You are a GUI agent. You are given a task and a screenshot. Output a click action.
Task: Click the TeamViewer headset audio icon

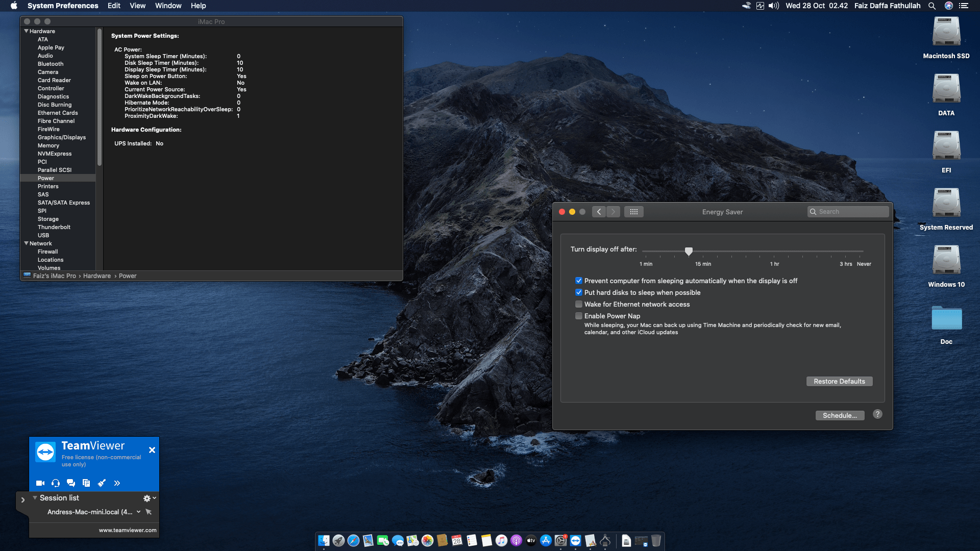point(56,483)
